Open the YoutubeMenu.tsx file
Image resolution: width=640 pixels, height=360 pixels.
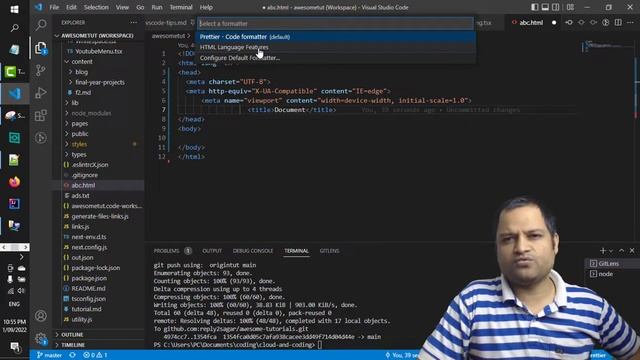[x=98, y=51]
